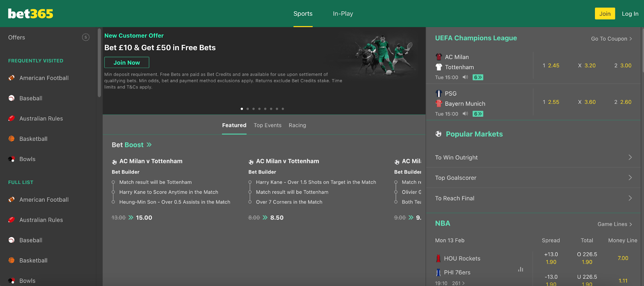This screenshot has width=644, height=286.
Task: Click the PHI 76ers jersey icon
Action: click(x=438, y=273)
